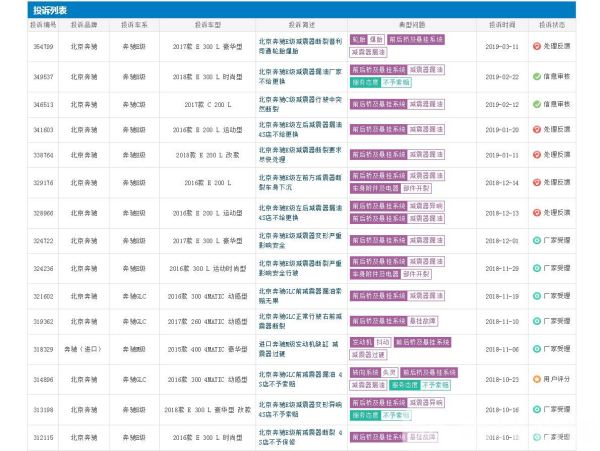
Task: Click red 处理反馈 status icon dated 2019-01-11
Action: pyautogui.click(x=536, y=155)
